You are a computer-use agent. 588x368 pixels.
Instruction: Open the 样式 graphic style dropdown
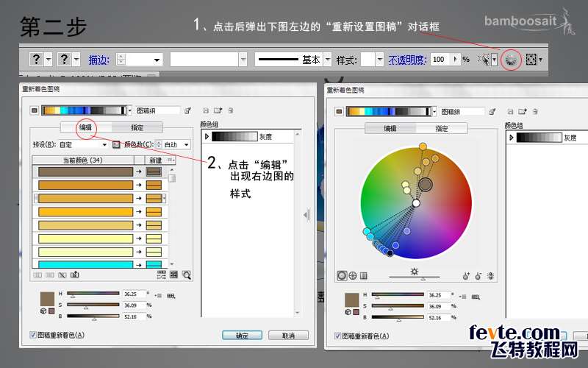(x=379, y=60)
